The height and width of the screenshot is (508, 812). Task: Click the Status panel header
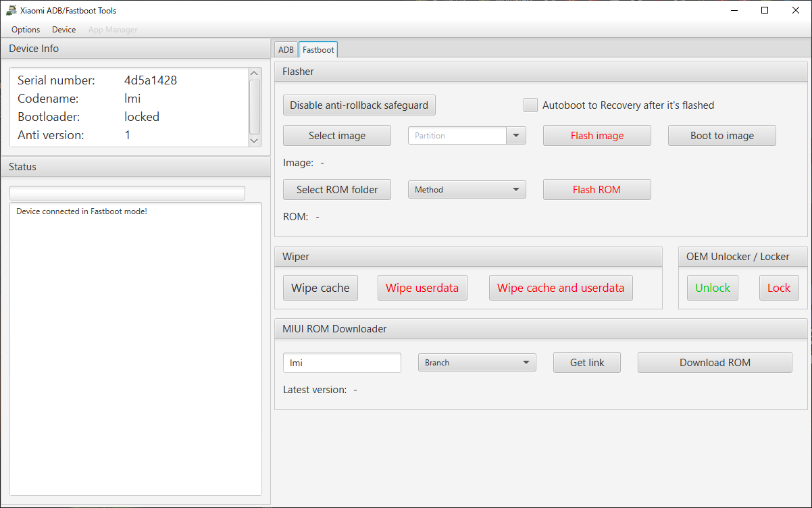135,167
